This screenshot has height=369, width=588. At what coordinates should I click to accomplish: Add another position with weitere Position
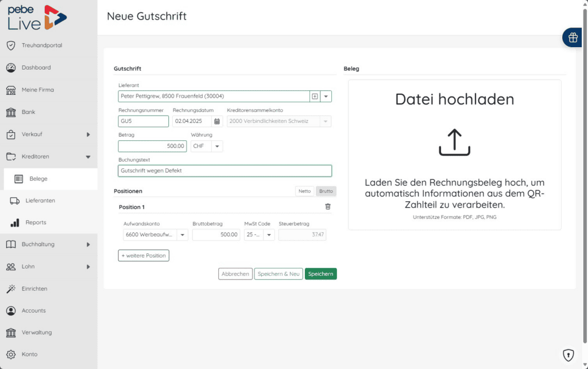[x=144, y=256]
